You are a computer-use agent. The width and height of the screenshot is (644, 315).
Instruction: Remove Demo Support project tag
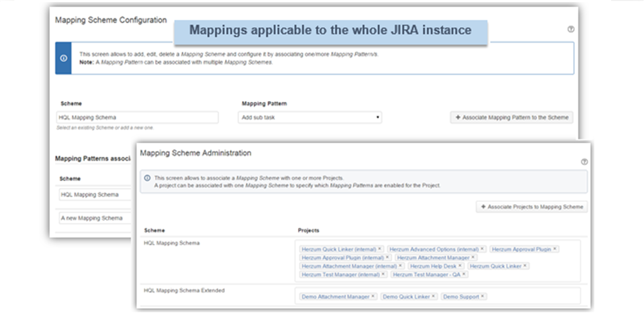[482, 296]
